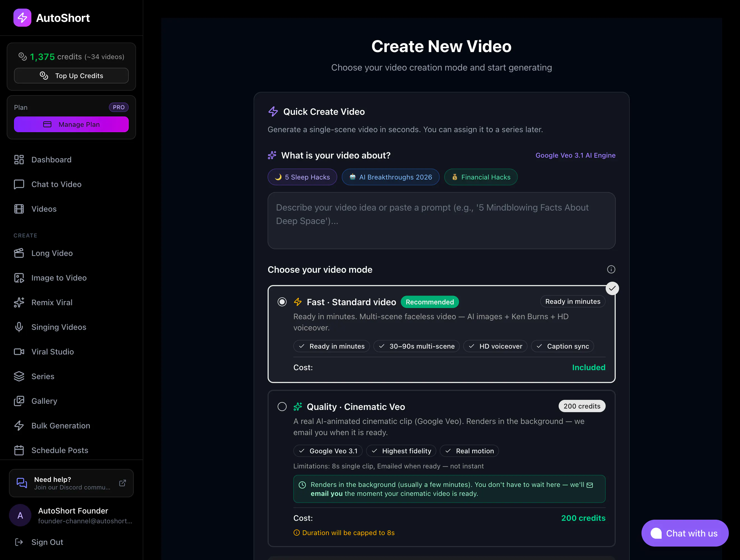Choose the 5 Sleep Hacks suggestion chip

click(302, 177)
